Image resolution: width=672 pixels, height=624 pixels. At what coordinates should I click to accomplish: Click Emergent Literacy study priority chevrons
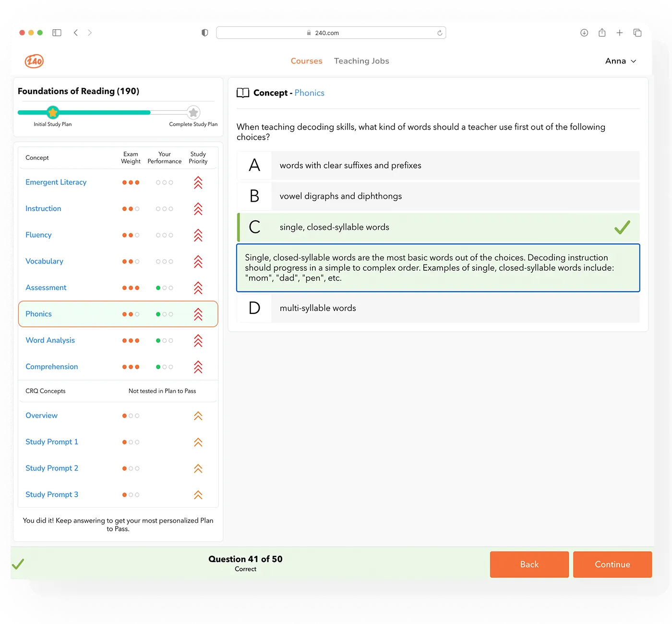coord(198,182)
